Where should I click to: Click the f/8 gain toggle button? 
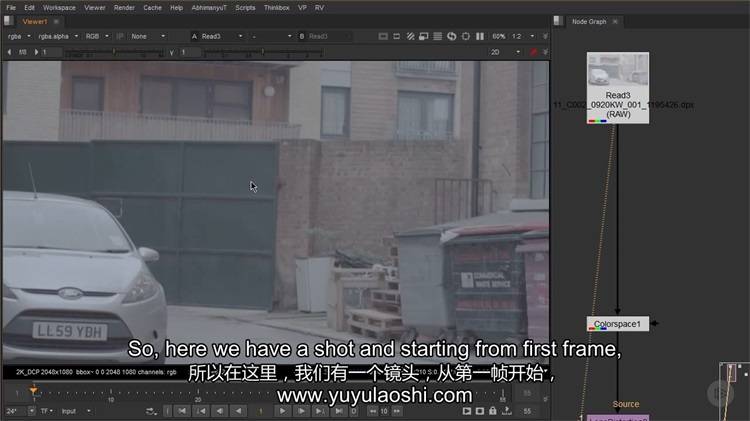22,52
